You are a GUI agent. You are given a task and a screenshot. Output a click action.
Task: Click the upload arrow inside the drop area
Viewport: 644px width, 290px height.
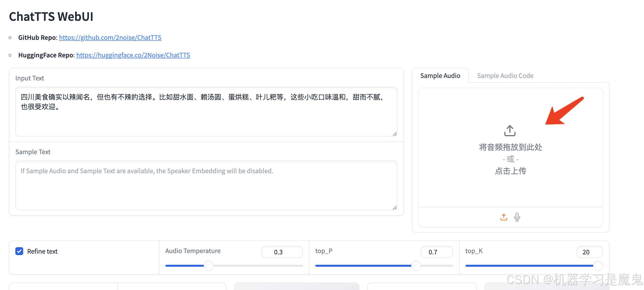coord(510,130)
